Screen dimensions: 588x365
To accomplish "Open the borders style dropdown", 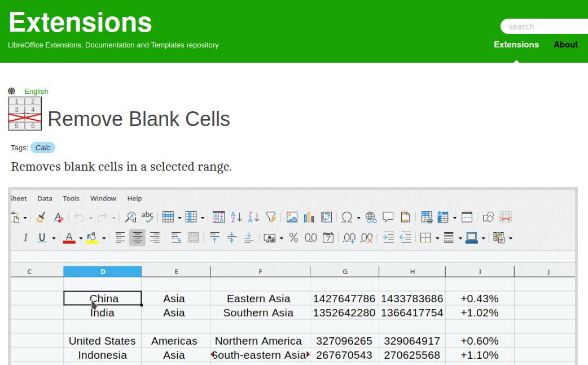I will point(437,238).
